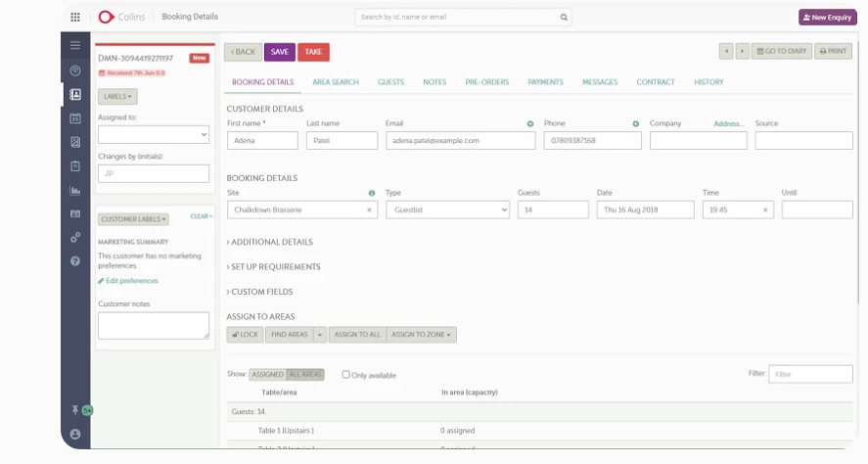Expand ADDITIONAL DETAILS section
Screen dimensions: 868x464
269,242
